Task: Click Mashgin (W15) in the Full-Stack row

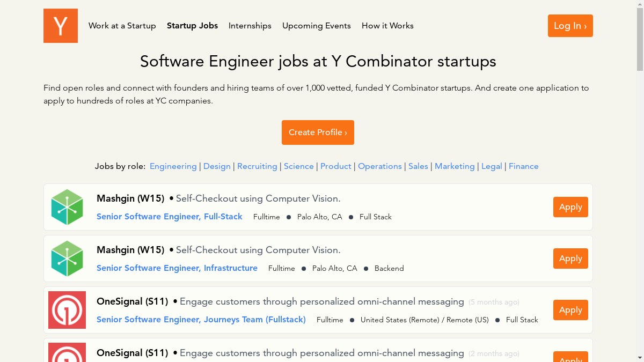Action: pos(130,198)
